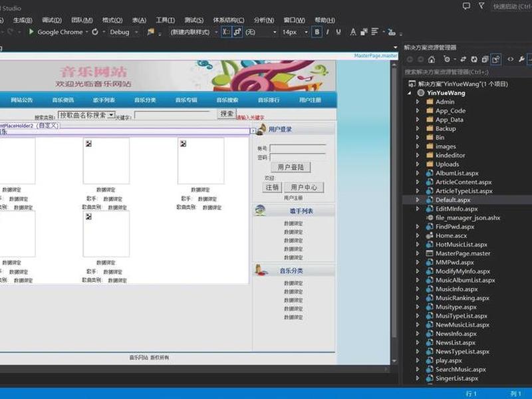The height and width of the screenshot is (399, 532).
Task: Open the 调试(D) Debug menu
Action: click(x=52, y=20)
